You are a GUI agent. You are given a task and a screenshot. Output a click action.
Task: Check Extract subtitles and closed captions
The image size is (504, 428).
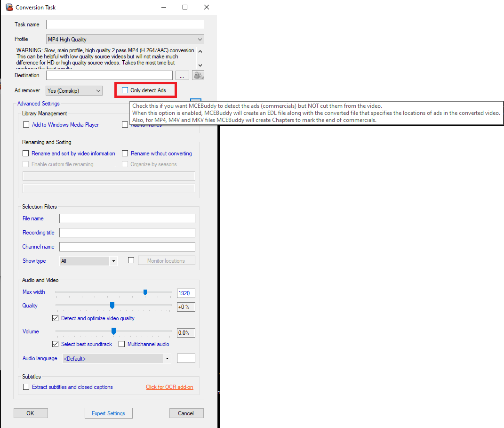point(26,387)
